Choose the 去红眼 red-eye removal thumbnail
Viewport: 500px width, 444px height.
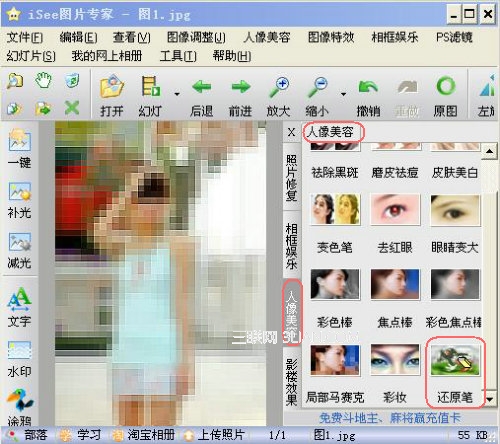395,209
